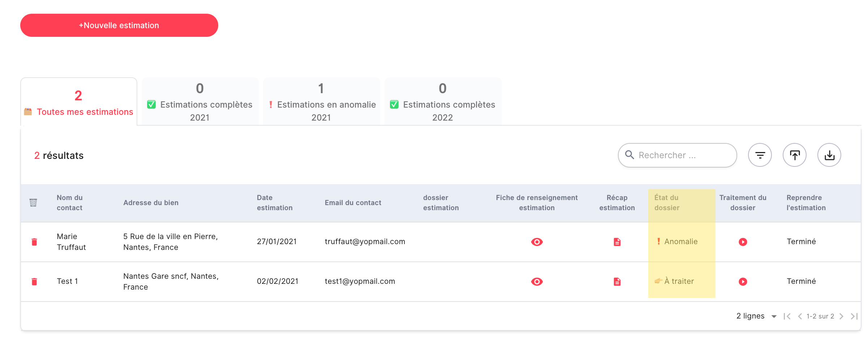Click the +Nouvelle estimation button
868x338 pixels.
[119, 25]
